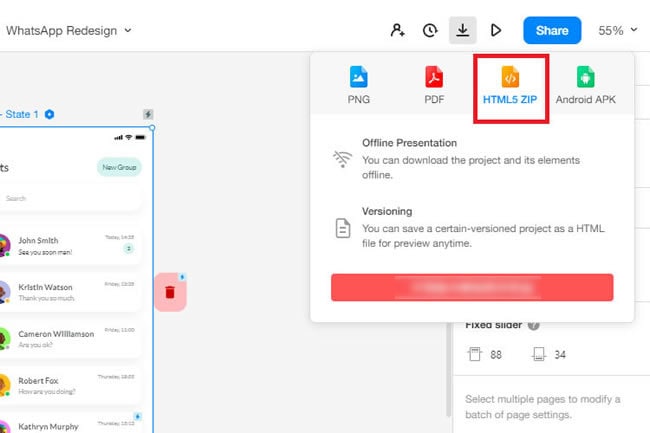
Task: Select the HTML5 ZIP export tab
Action: tap(510, 85)
